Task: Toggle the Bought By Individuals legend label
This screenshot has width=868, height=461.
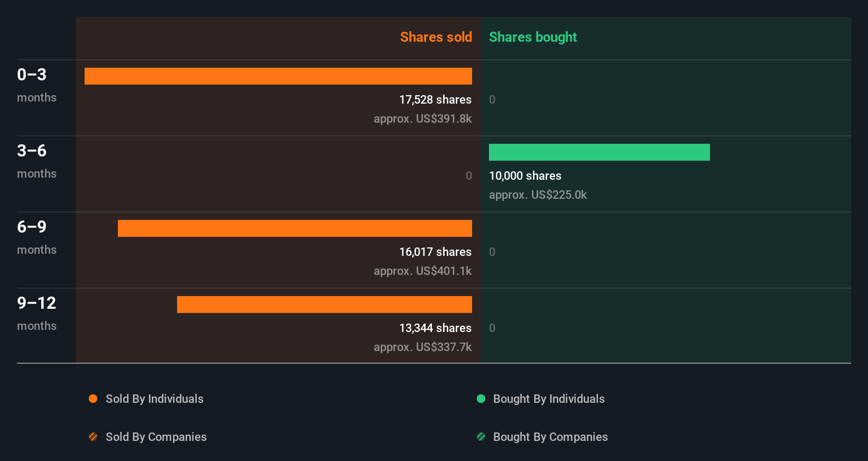Action: coord(549,399)
